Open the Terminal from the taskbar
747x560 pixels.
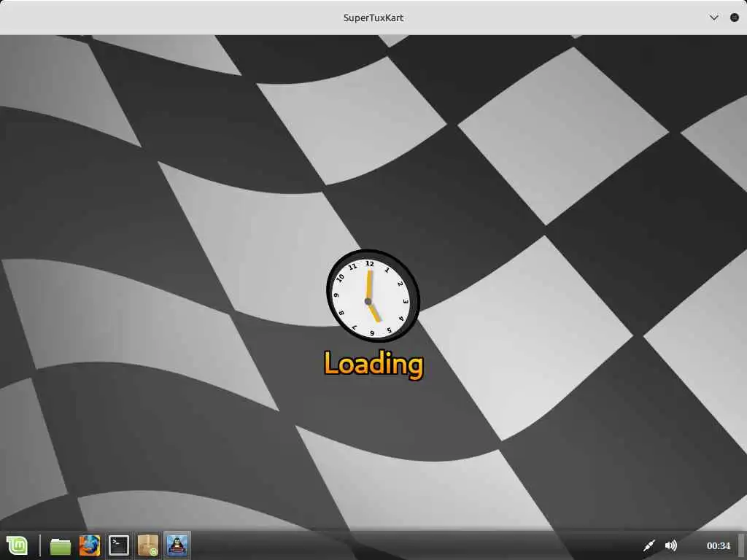(119, 545)
